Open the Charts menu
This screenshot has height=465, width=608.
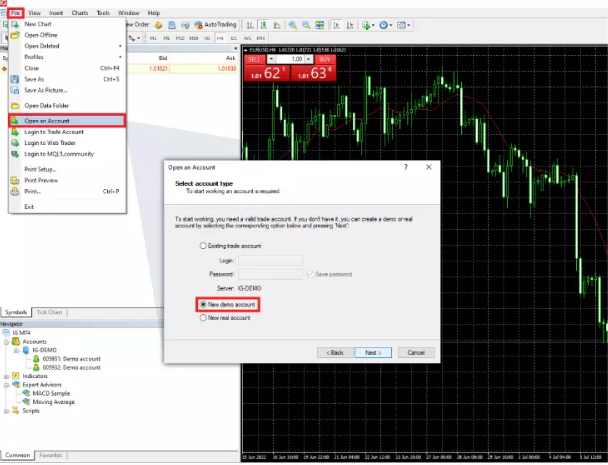(80, 13)
